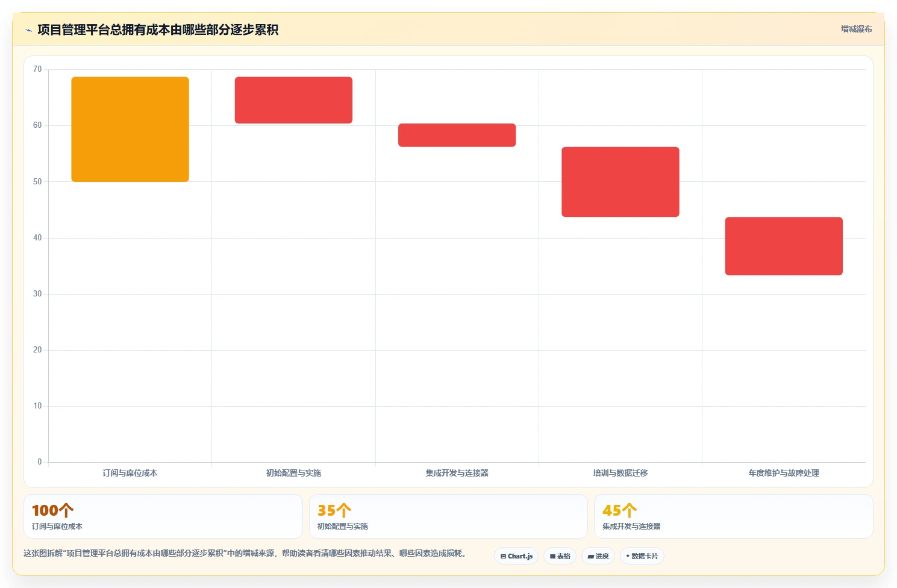The width and height of the screenshot is (897, 588).
Task: Click y-axis value 10
Action: pos(37,406)
